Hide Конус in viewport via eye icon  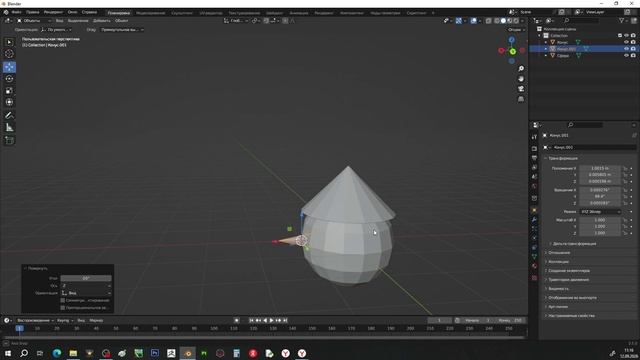click(626, 42)
